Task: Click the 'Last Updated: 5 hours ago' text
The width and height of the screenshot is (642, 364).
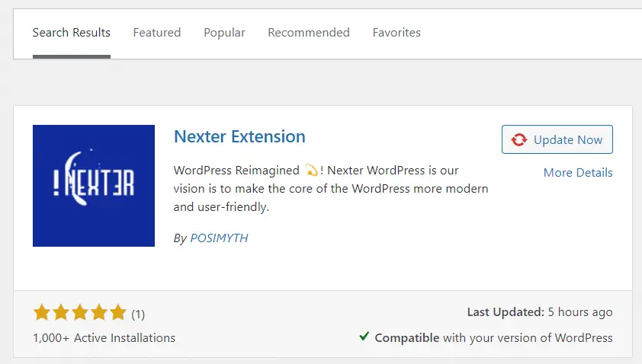Action: point(540,312)
